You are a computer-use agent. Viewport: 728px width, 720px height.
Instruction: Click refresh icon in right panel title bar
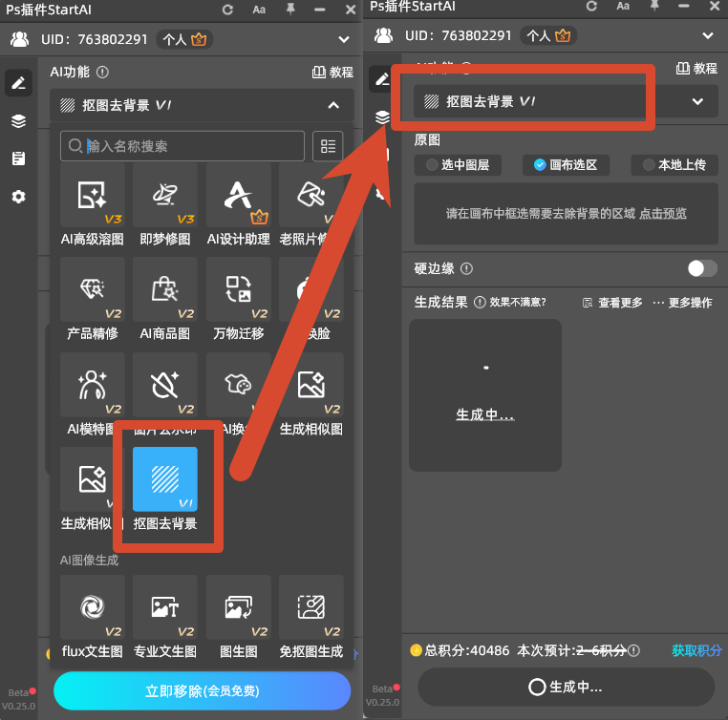(591, 6)
